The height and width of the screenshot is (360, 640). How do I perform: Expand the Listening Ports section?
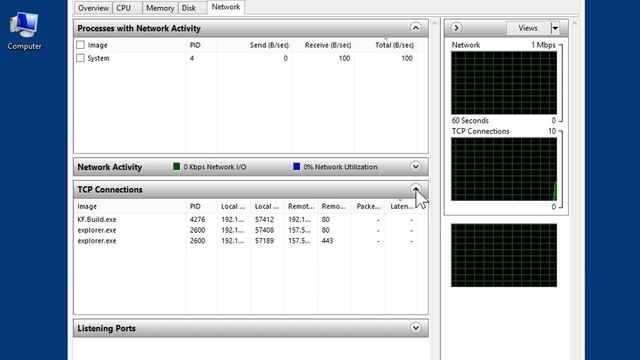coord(416,328)
